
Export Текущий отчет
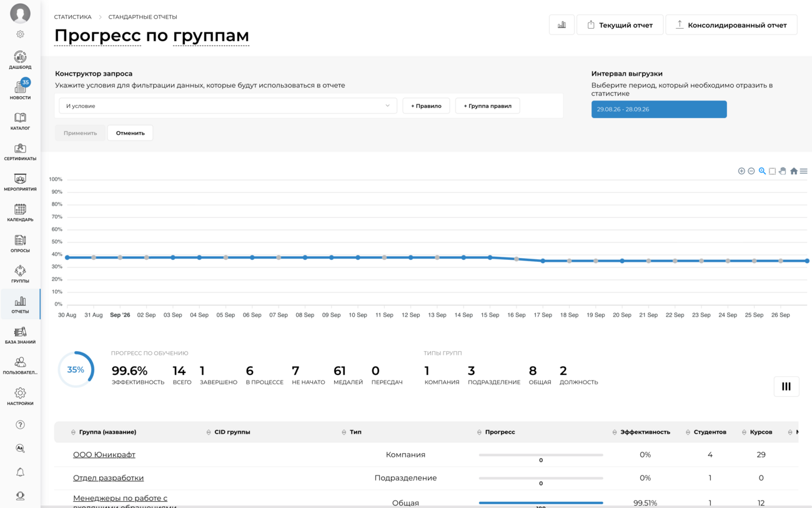(x=620, y=25)
